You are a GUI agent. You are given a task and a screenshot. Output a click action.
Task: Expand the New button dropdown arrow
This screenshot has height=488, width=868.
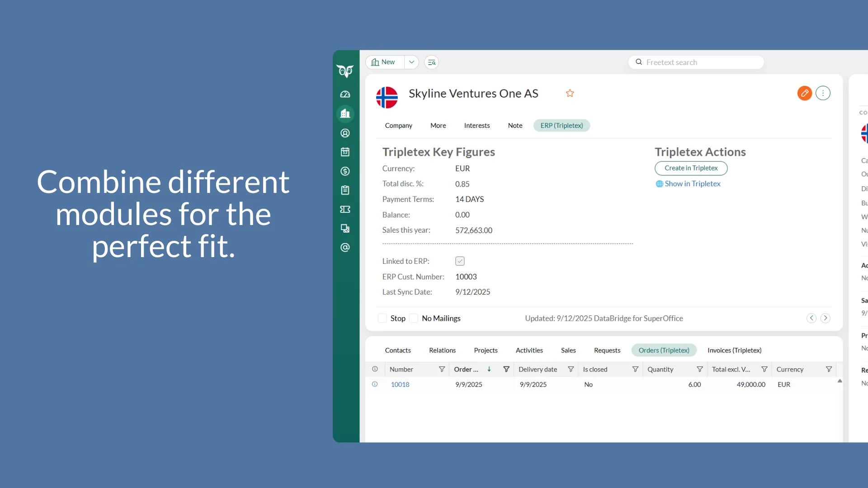point(411,62)
